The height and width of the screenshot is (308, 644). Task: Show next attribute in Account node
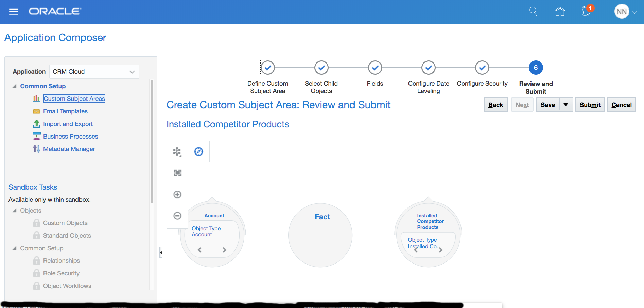pos(224,250)
